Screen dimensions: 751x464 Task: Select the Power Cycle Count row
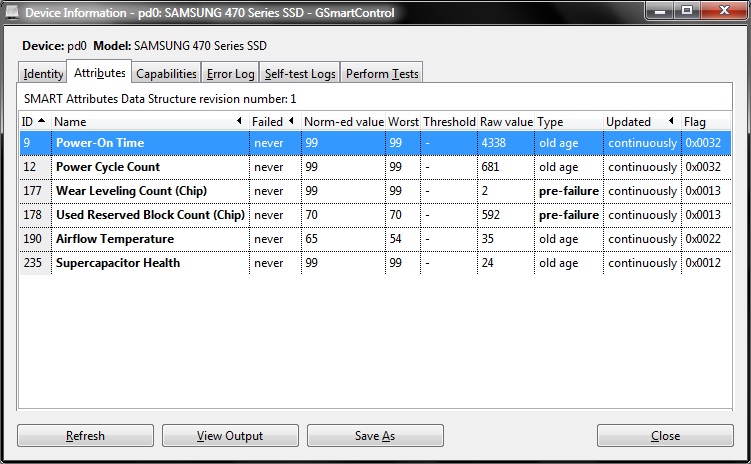click(x=376, y=167)
